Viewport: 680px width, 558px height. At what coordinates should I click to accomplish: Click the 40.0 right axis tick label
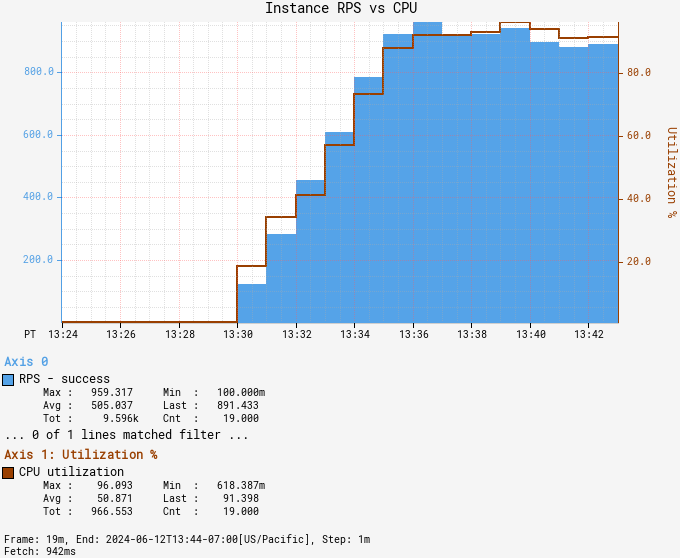639,199
